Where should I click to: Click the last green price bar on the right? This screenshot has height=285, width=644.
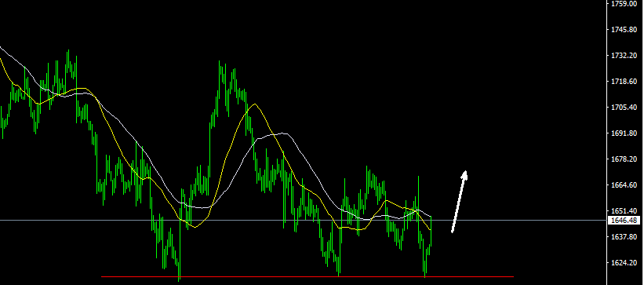(431, 231)
